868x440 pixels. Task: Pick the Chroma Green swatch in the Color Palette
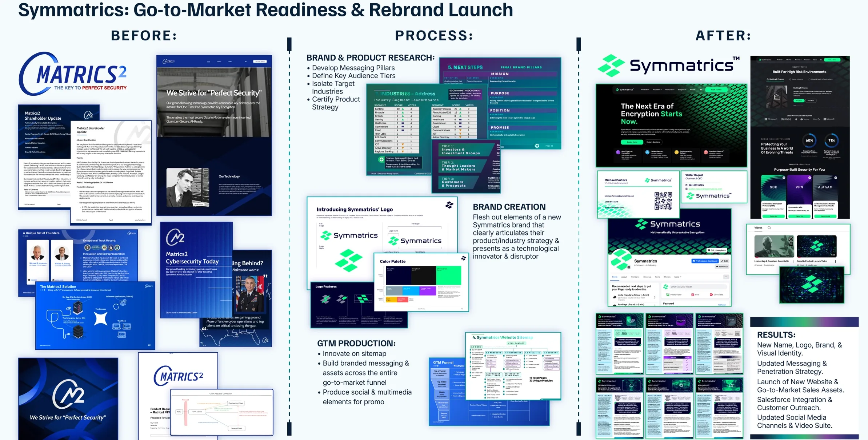(x=448, y=276)
